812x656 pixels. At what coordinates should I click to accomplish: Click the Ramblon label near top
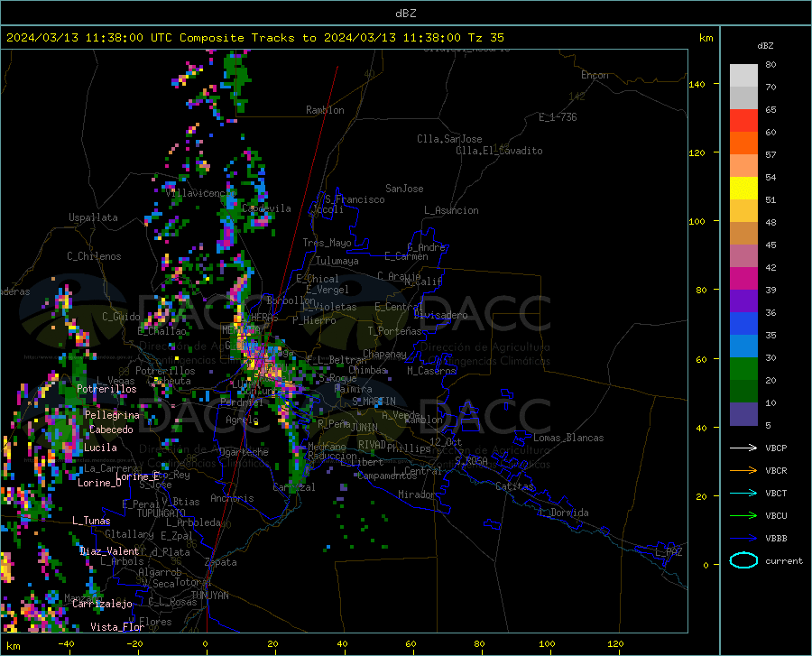325,110
